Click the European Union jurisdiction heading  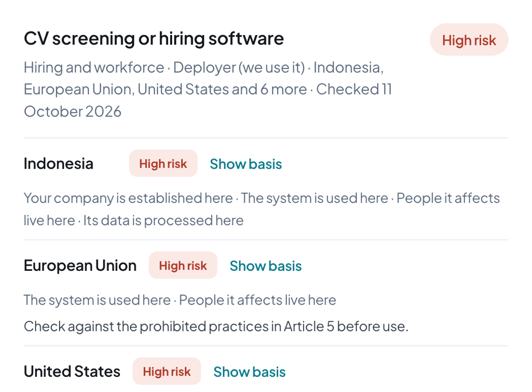tap(80, 265)
